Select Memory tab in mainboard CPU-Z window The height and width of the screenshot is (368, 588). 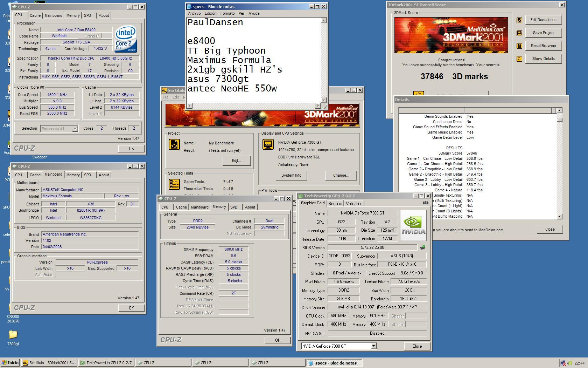pyautogui.click(x=73, y=175)
